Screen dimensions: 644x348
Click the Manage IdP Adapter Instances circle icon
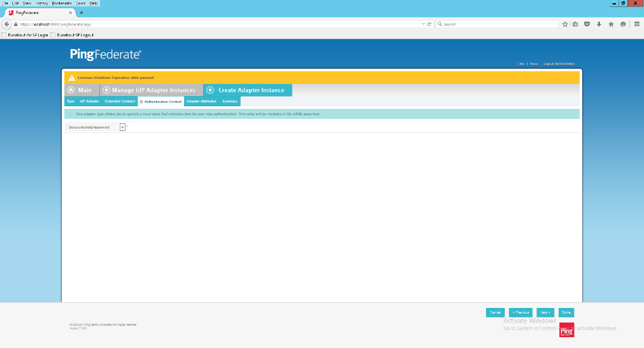106,90
